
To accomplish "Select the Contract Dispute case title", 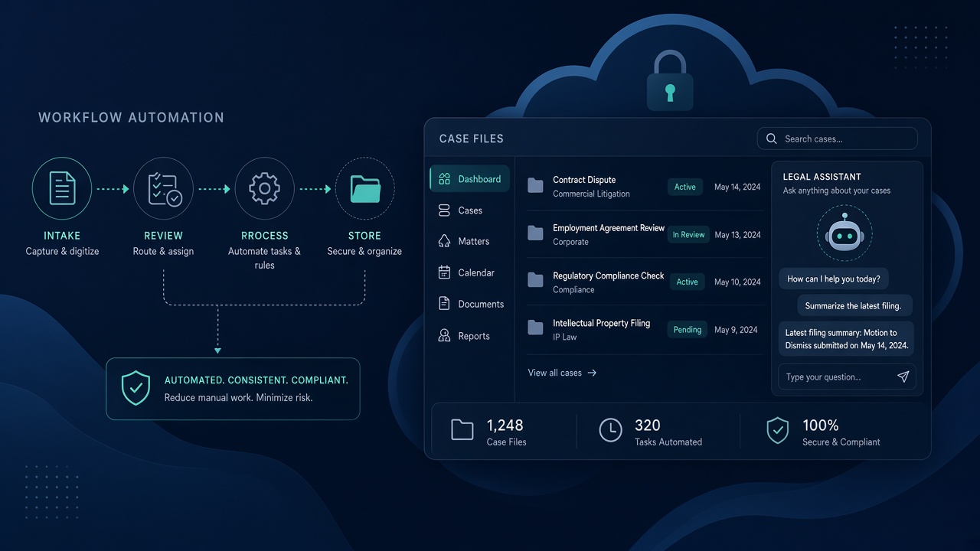I will pos(584,180).
